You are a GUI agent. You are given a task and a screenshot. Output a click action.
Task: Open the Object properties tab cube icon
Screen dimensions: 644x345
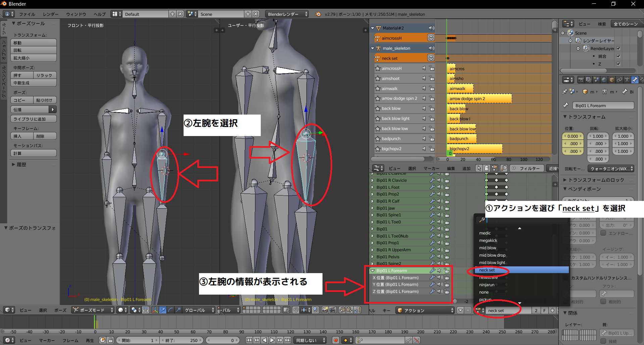(x=612, y=80)
